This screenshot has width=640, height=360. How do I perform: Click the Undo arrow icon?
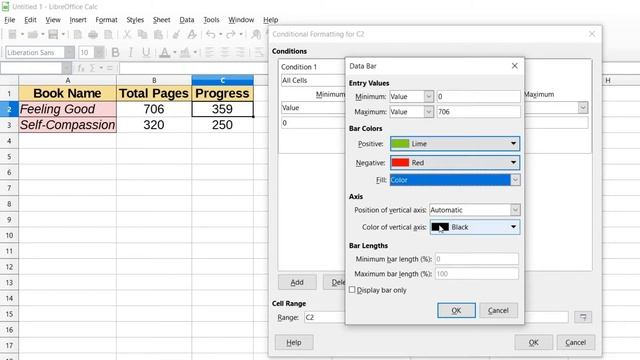click(211, 35)
